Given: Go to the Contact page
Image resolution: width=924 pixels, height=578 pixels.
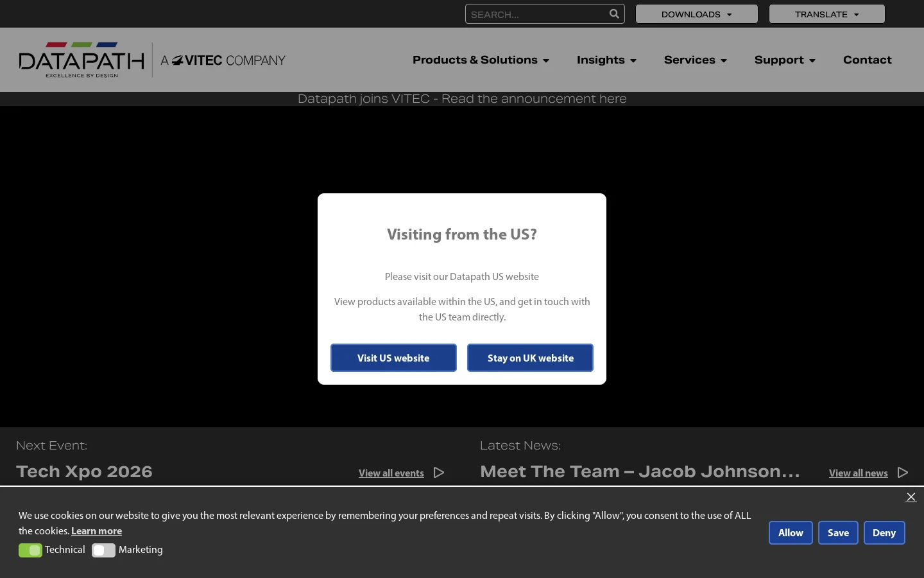Looking at the screenshot, I should coord(868,60).
